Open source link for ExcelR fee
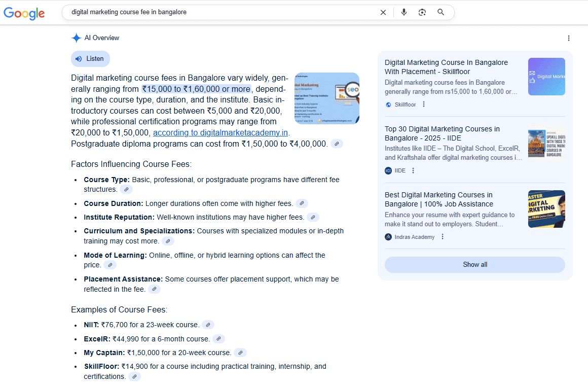Viewport: 588px width, 384px height. coord(218,339)
